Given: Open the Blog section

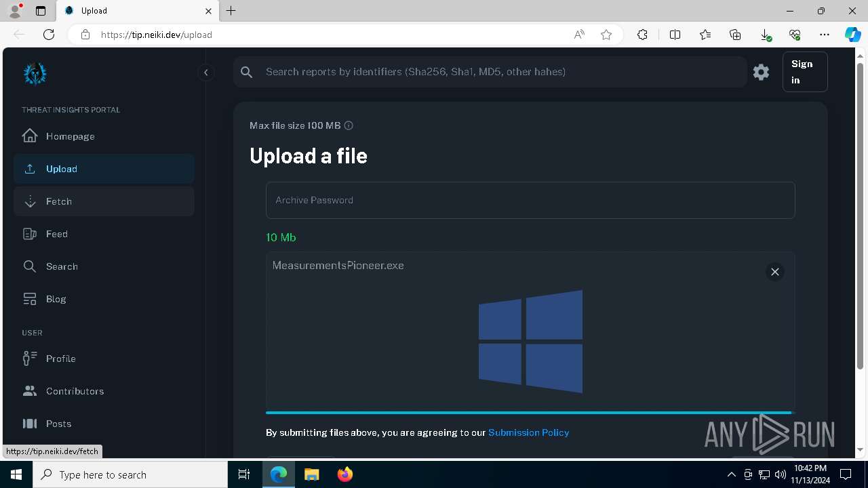Looking at the screenshot, I should click(104, 299).
